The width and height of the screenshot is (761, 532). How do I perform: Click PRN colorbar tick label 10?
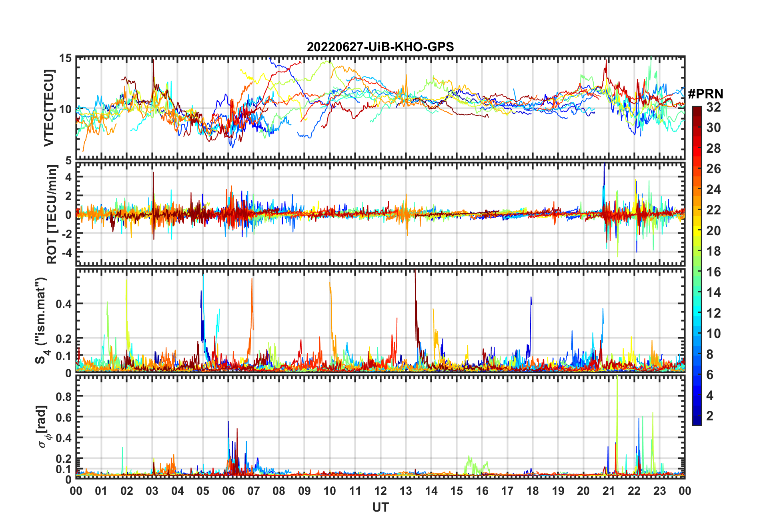click(713, 334)
